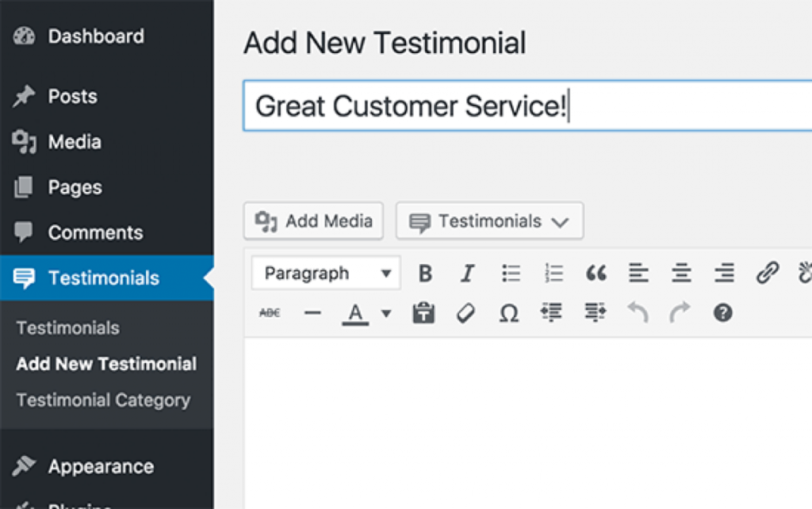Undo the last edit
Screen dimensions: 812x509
638,312
